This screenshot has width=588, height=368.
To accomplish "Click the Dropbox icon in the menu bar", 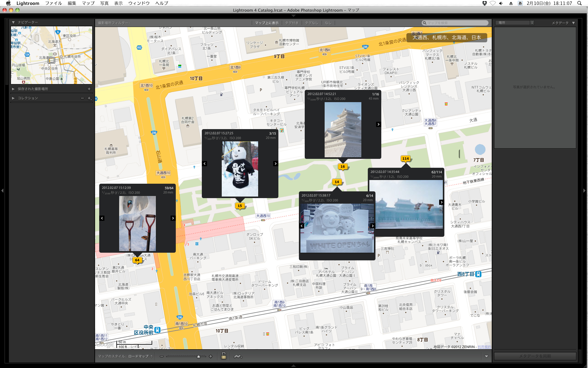I will [485, 3].
